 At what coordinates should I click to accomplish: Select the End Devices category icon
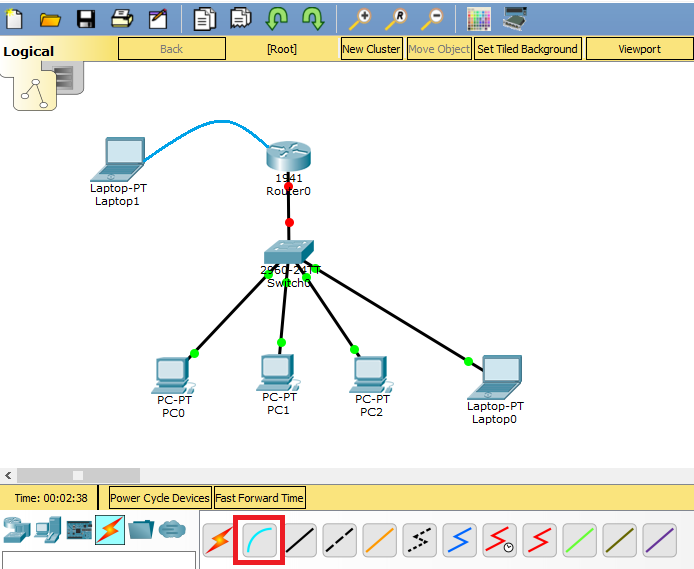point(47,529)
